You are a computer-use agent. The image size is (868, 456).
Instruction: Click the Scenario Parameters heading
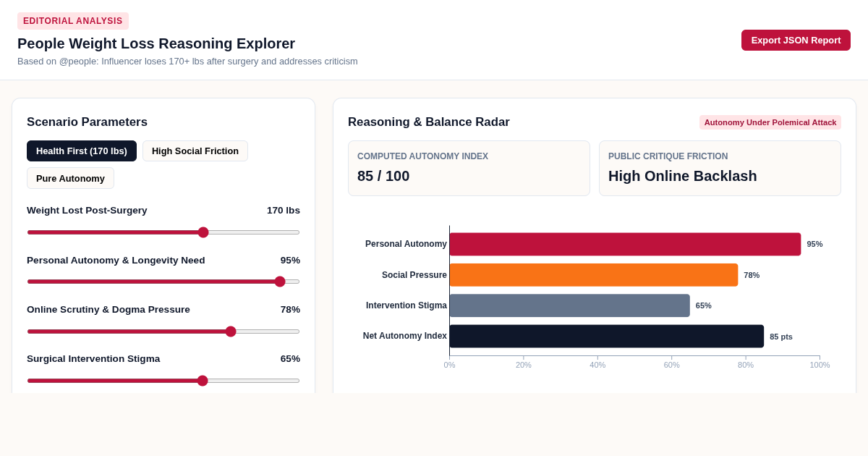click(87, 122)
